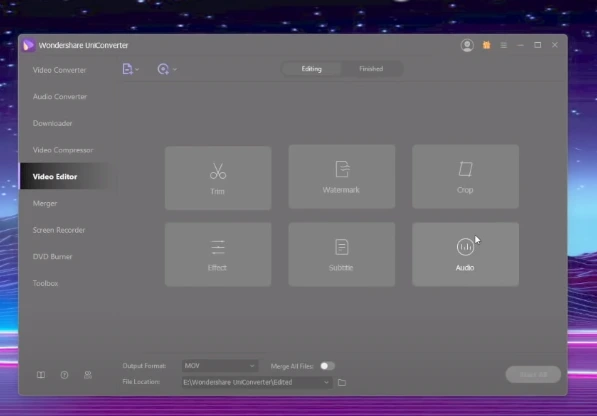
Task: Click the Output Format label
Action: 144,366
